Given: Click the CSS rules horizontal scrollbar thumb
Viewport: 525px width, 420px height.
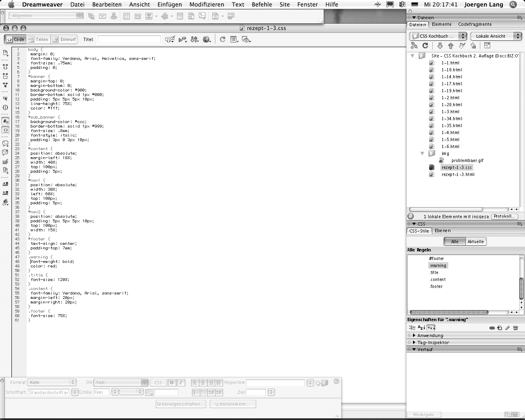Looking at the screenshot, I should tap(449, 312).
